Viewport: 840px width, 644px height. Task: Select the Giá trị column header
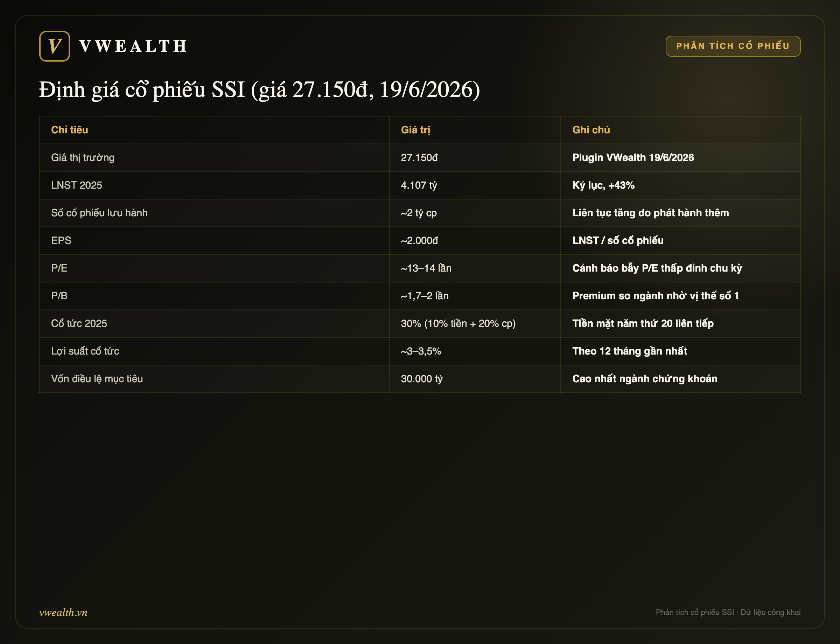pyautogui.click(x=415, y=130)
